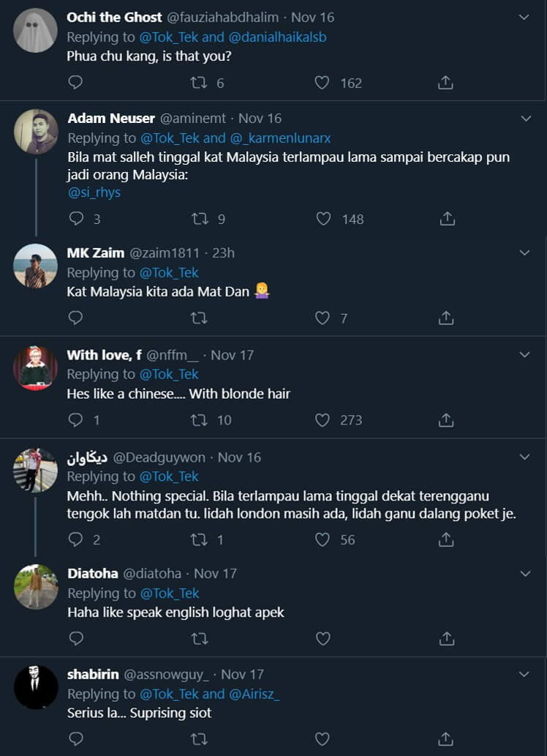
Task: Open more options for Ochi the Ghost's tweet
Action: [x=524, y=17]
